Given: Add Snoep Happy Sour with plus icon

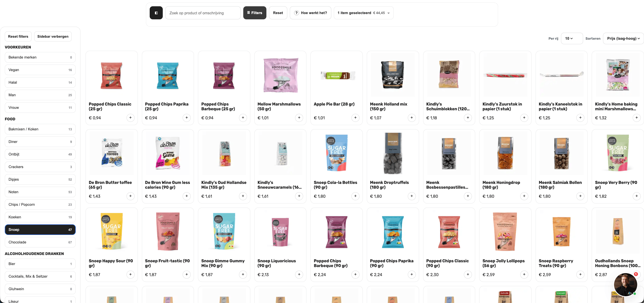Looking at the screenshot, I should click(130, 274).
